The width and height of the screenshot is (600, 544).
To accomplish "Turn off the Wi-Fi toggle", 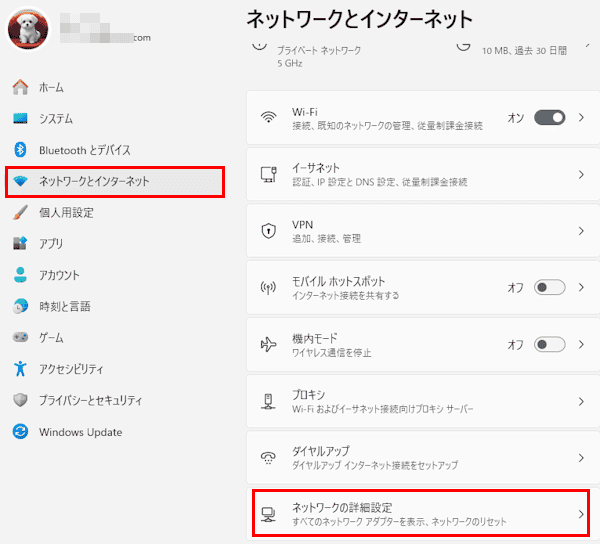I will pos(549,117).
